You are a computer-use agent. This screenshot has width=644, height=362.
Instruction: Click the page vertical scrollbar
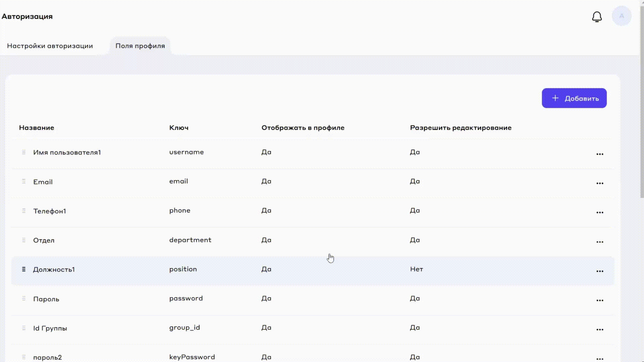(x=642, y=101)
